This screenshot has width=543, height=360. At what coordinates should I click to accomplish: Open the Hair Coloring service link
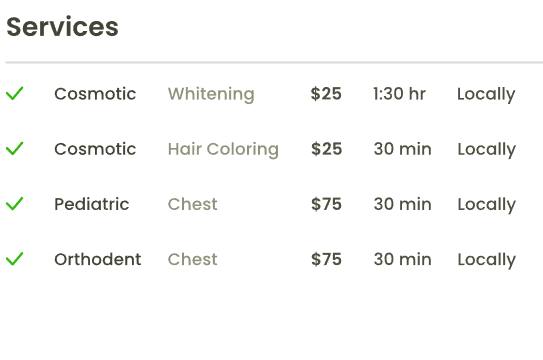coord(223,150)
